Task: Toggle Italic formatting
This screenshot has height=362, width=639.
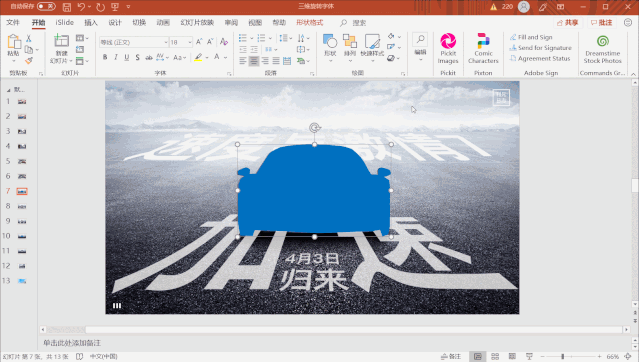Action: pyautogui.click(x=116, y=57)
